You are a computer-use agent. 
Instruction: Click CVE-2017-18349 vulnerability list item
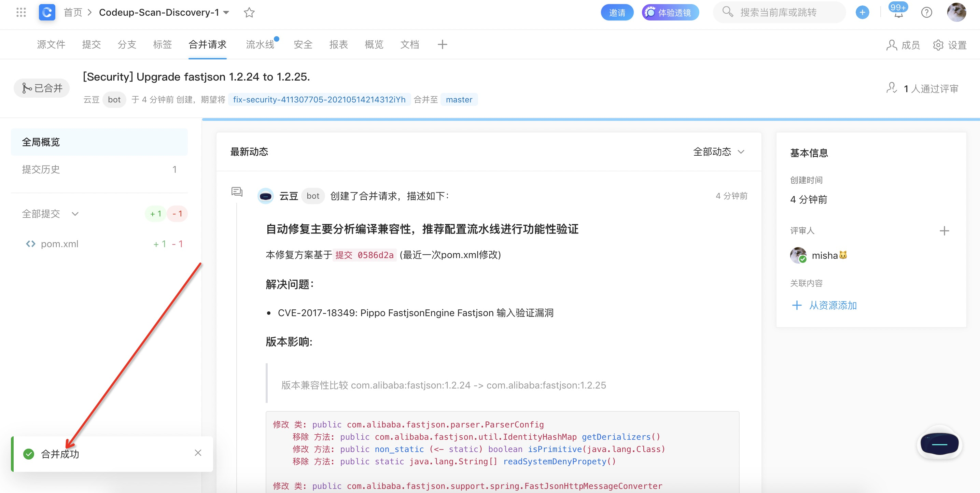point(416,313)
